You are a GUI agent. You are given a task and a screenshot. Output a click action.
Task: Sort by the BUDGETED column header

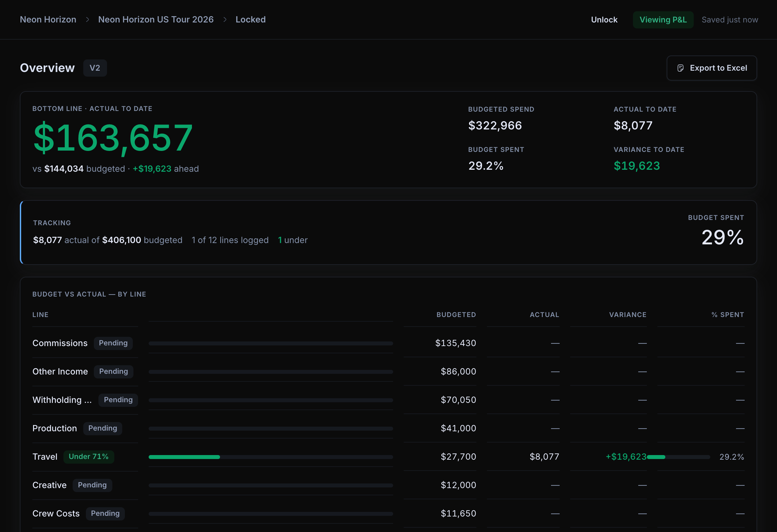click(456, 315)
